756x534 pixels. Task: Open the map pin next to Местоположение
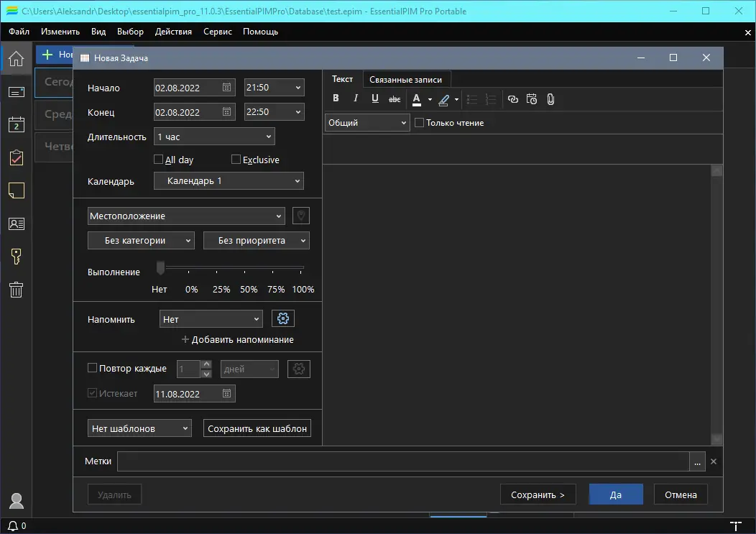(300, 216)
